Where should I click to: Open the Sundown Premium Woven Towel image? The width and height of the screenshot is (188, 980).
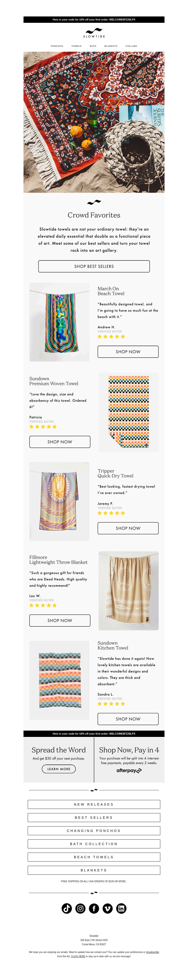click(128, 412)
